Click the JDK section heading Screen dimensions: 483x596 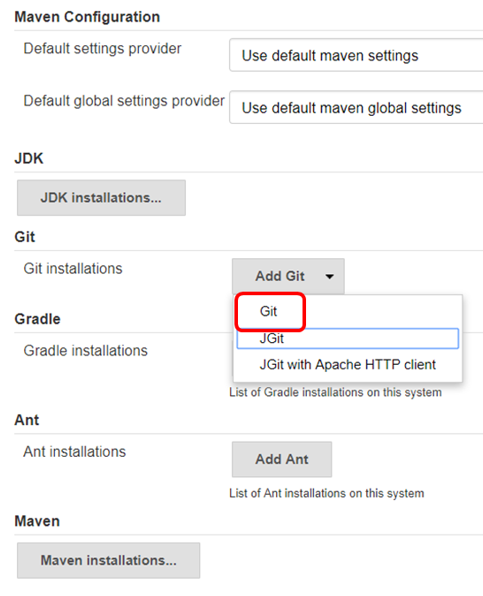pyautogui.click(x=29, y=158)
